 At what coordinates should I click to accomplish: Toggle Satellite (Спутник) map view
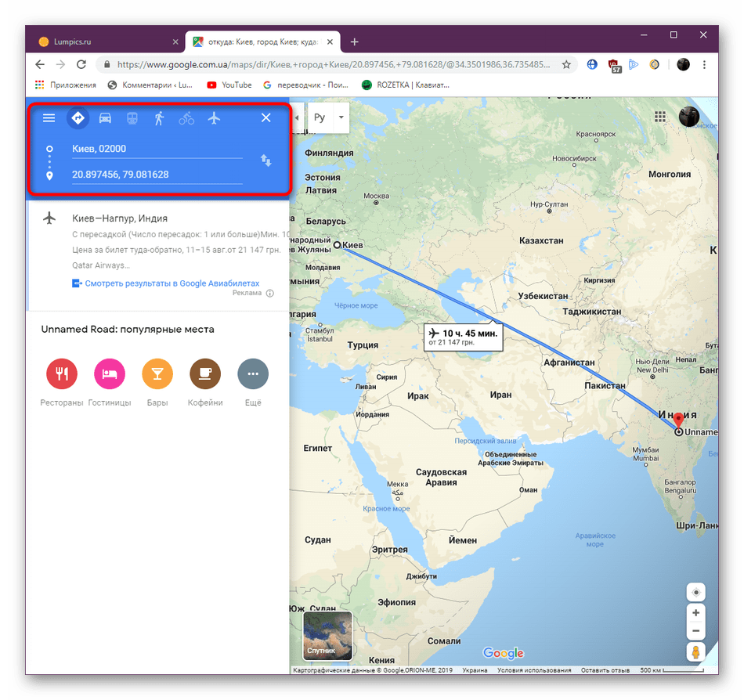(327, 636)
